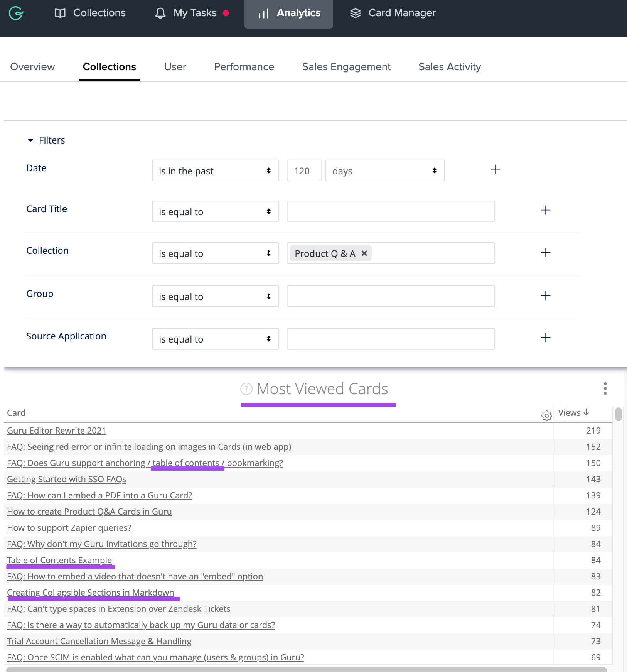
Task: Open My Tasks in top navigation
Action: [x=192, y=13]
